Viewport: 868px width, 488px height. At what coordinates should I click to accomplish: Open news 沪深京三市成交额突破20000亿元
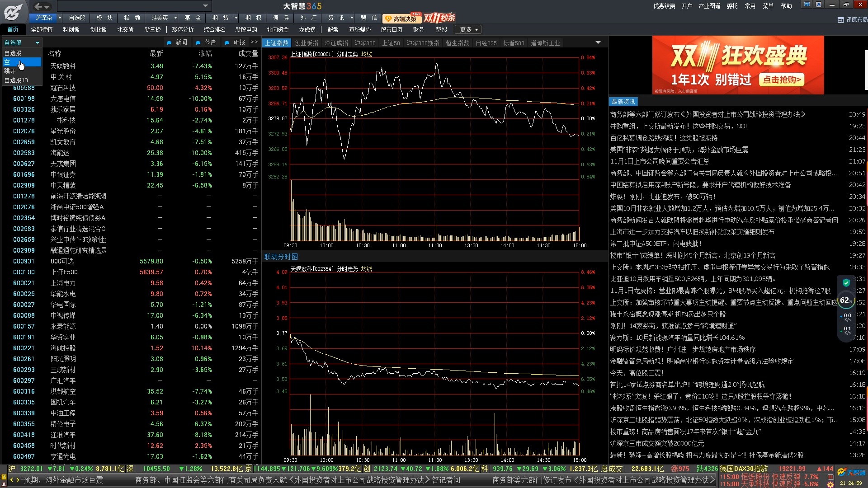point(657,443)
